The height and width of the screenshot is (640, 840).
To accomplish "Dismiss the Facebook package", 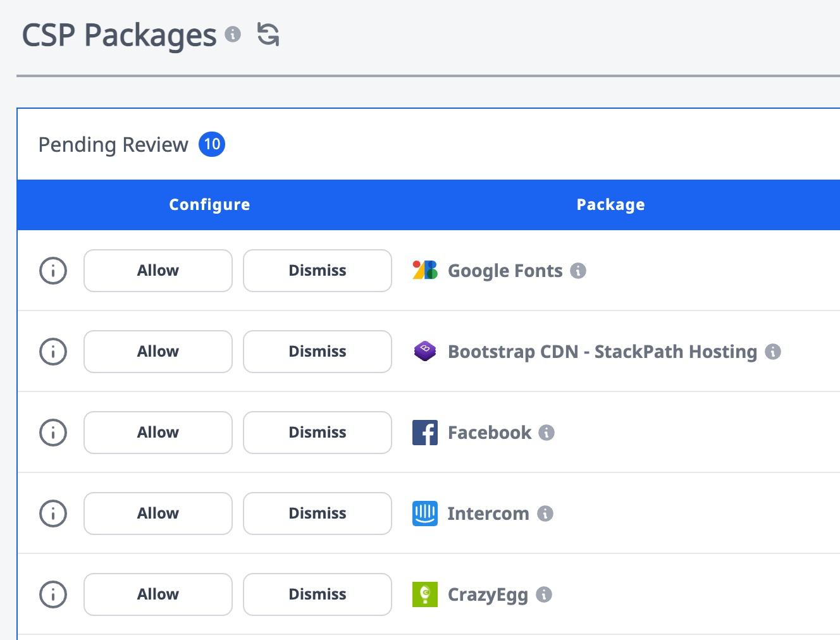I will (x=318, y=433).
